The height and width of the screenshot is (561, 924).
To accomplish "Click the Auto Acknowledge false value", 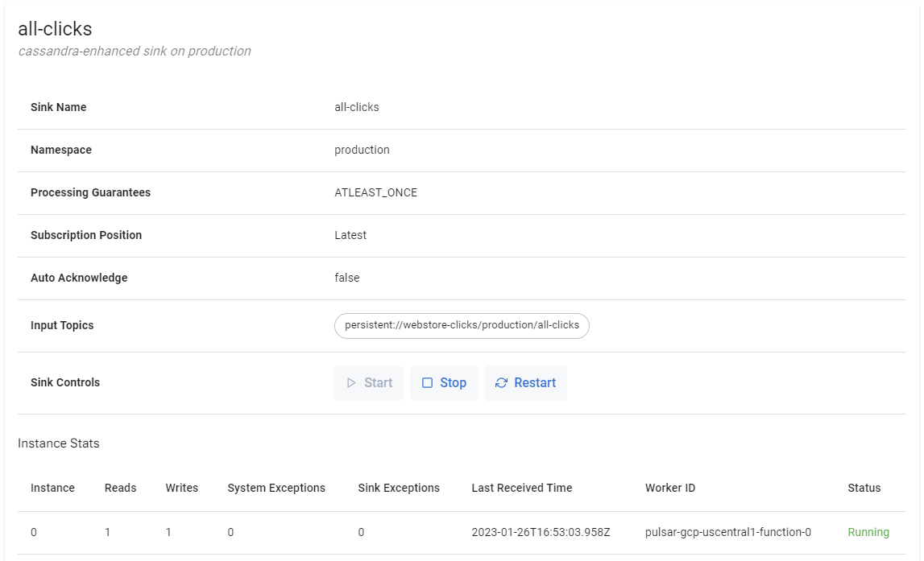I will point(346,278).
